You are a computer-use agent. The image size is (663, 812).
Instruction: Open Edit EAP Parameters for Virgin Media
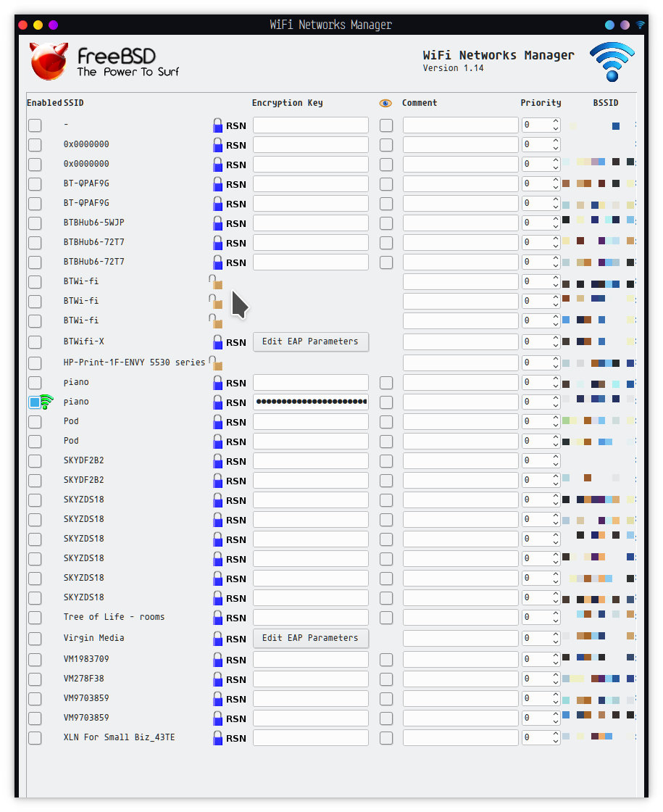(x=310, y=638)
